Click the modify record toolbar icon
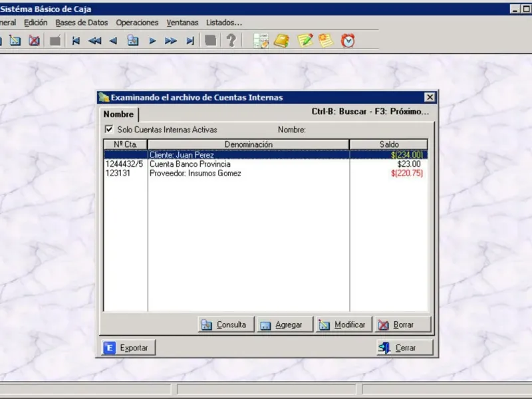Screen dimensions: 532x399 click(x=15, y=41)
